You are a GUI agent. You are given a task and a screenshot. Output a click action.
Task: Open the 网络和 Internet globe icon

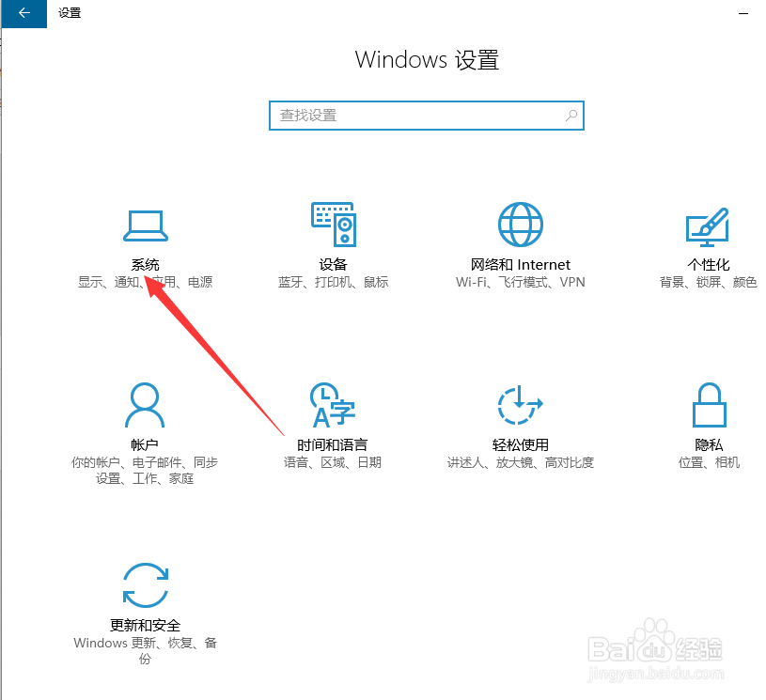tap(521, 225)
